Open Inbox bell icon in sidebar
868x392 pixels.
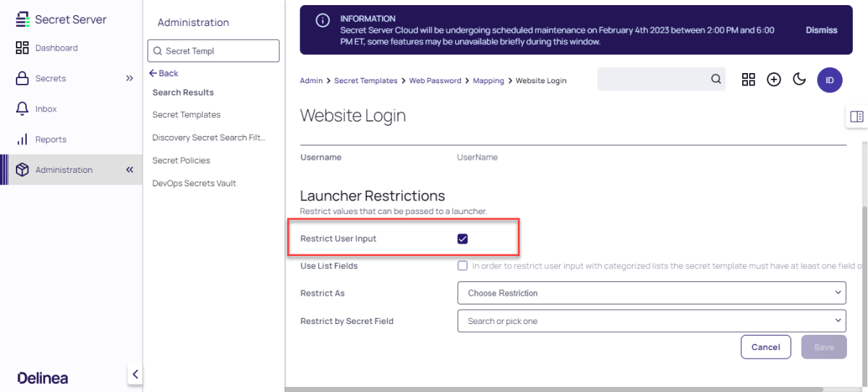[x=22, y=108]
